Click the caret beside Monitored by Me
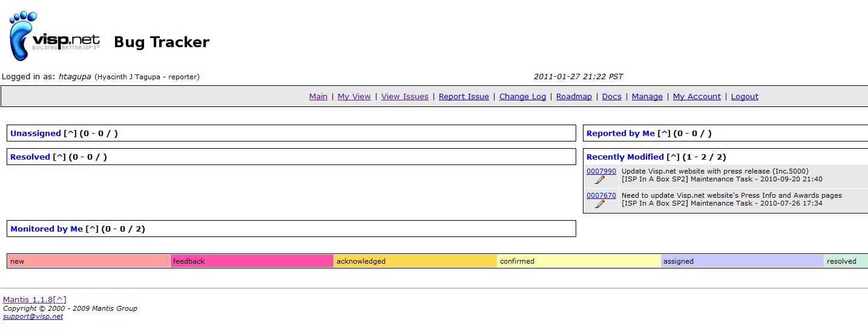The image size is (868, 335). (92, 229)
